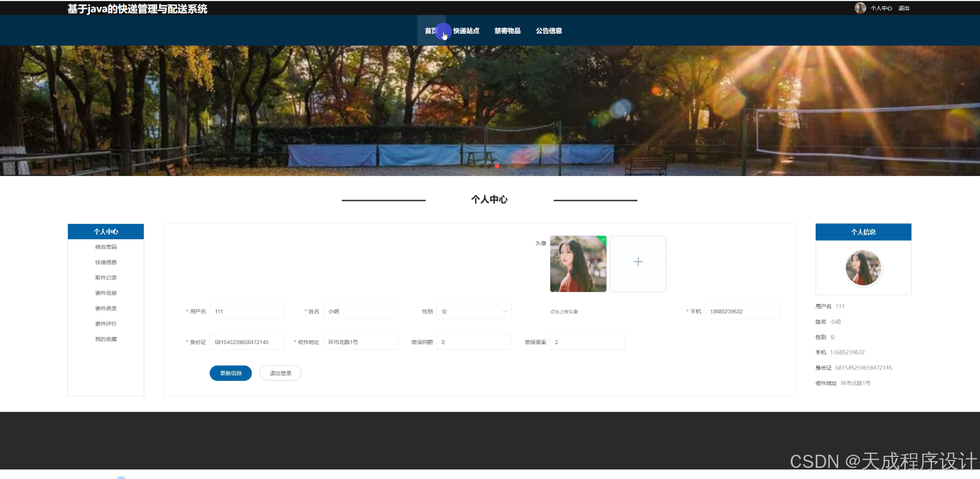980x479 pixels.
Task: Select 修改密码 in the sidebar menu
Action: coord(105,247)
